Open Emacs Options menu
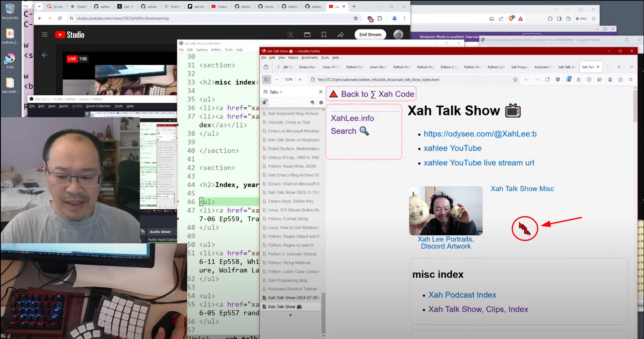 point(202,49)
